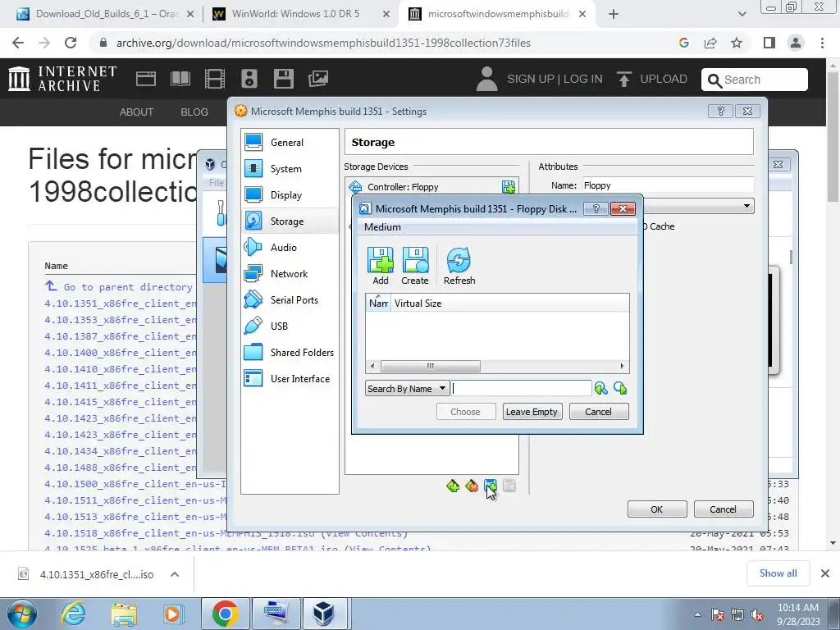
Task: Click the add storage attachment icon
Action: point(491,486)
